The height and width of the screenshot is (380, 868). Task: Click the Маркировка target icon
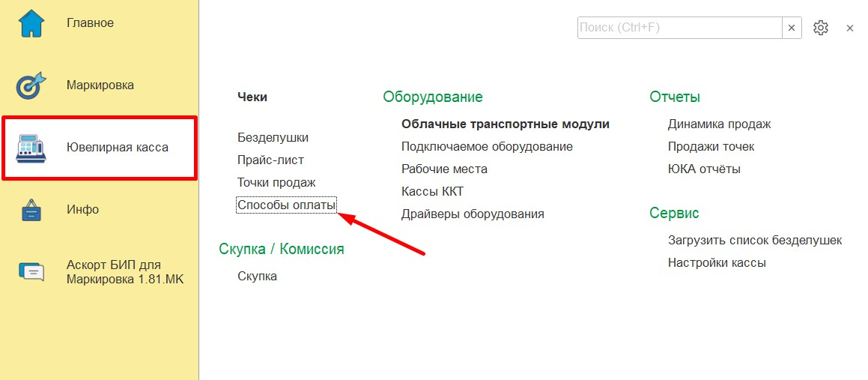click(x=31, y=86)
